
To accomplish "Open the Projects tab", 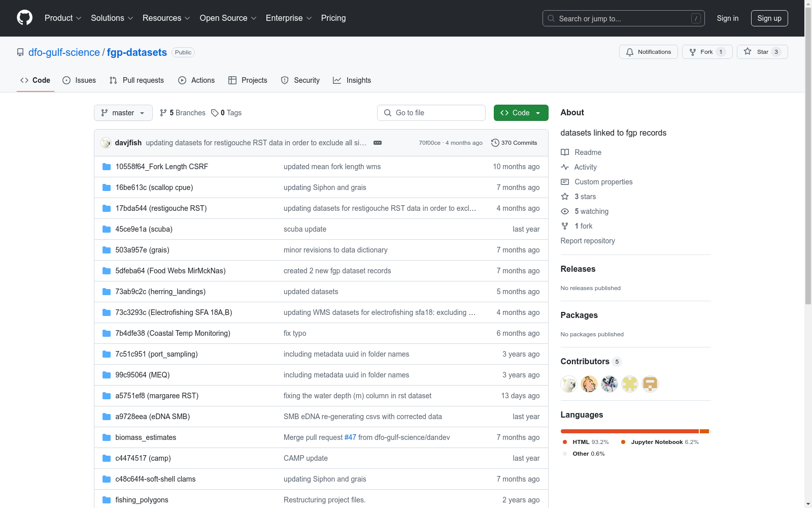I will point(248,80).
